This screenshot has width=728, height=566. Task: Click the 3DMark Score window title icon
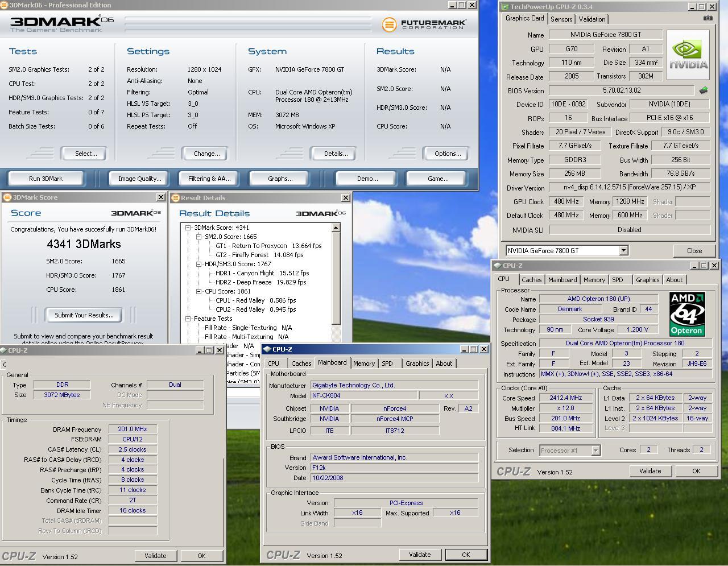point(7,197)
